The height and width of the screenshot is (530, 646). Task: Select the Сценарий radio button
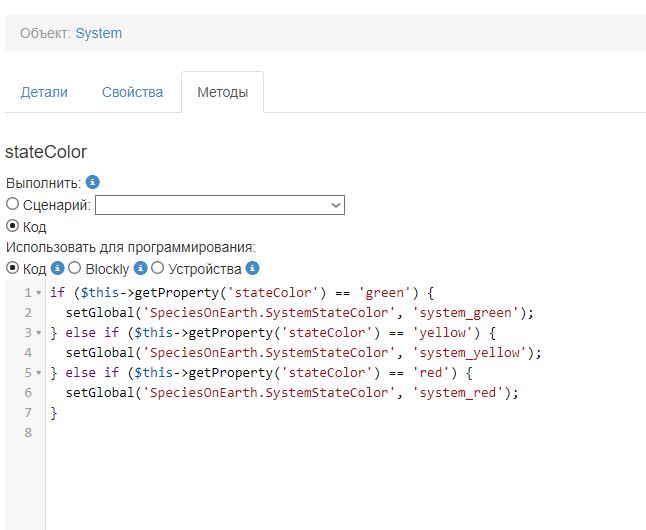pyautogui.click(x=13, y=204)
